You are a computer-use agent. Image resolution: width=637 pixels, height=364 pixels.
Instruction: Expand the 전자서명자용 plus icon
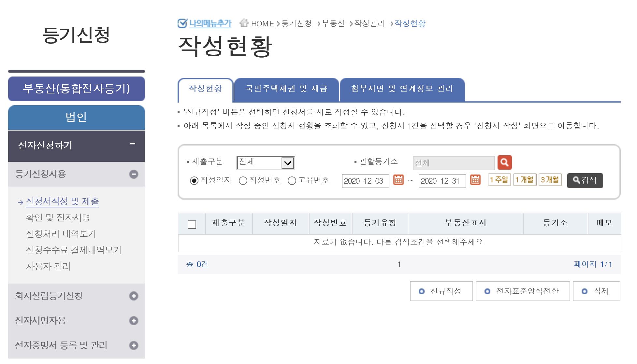(134, 321)
